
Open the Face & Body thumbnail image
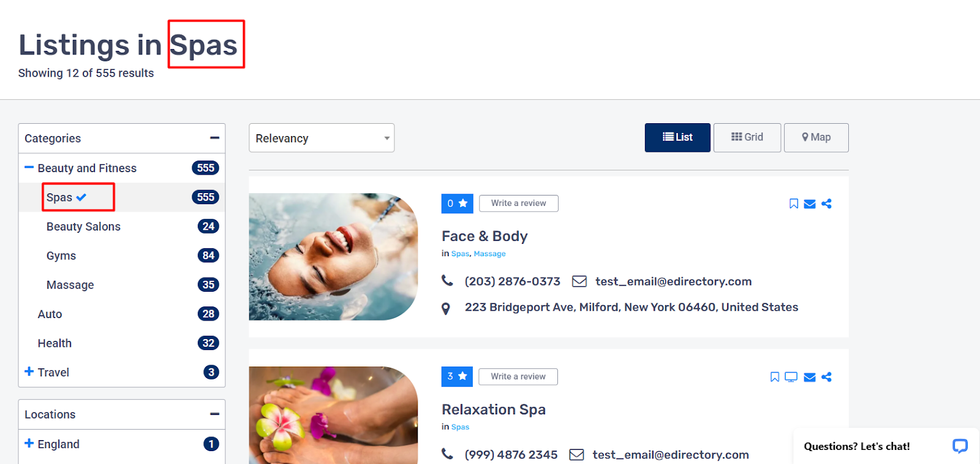tap(333, 257)
